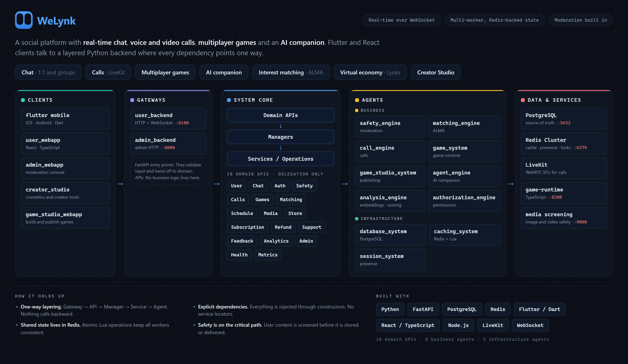Select the Analytics domain API tag

pyautogui.click(x=276, y=241)
